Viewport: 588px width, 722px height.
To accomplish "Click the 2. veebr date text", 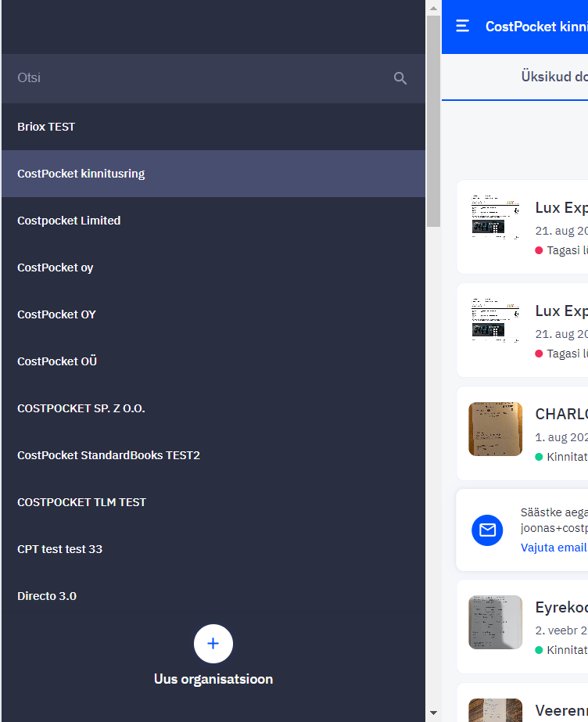I will [x=561, y=630].
